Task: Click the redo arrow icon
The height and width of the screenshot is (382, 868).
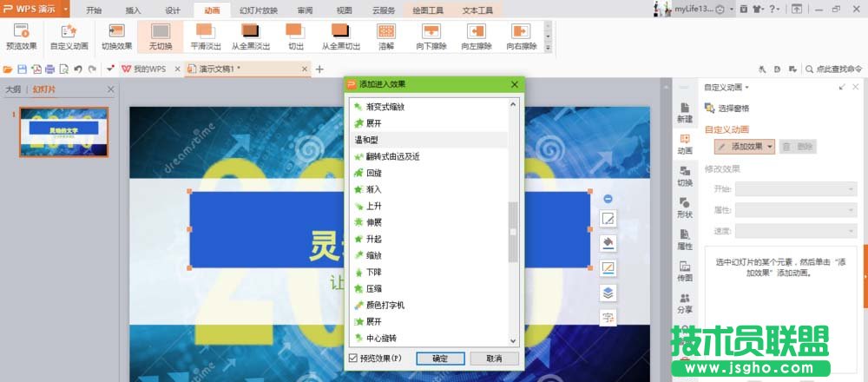Action: [93, 69]
